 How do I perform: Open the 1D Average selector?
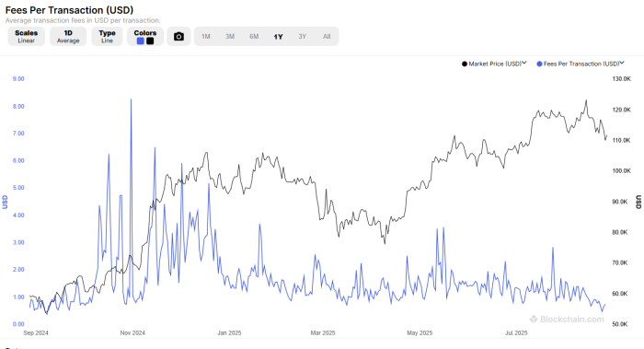point(68,37)
